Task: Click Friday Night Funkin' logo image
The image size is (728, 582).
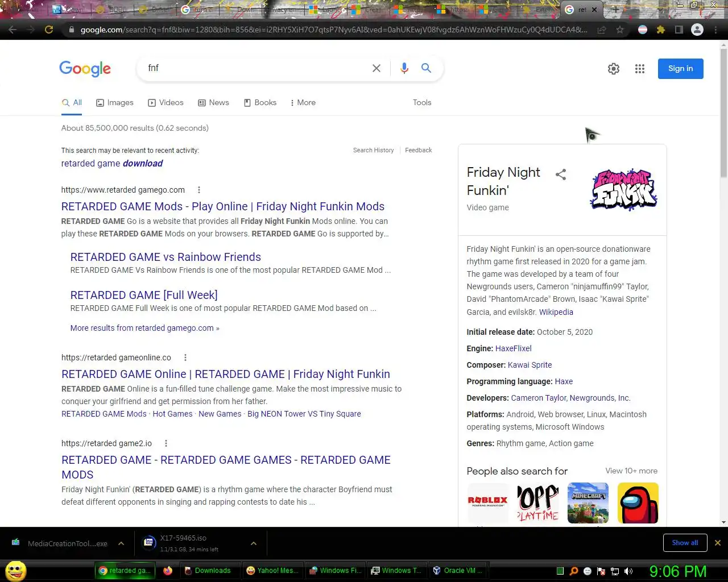Action: point(624,190)
